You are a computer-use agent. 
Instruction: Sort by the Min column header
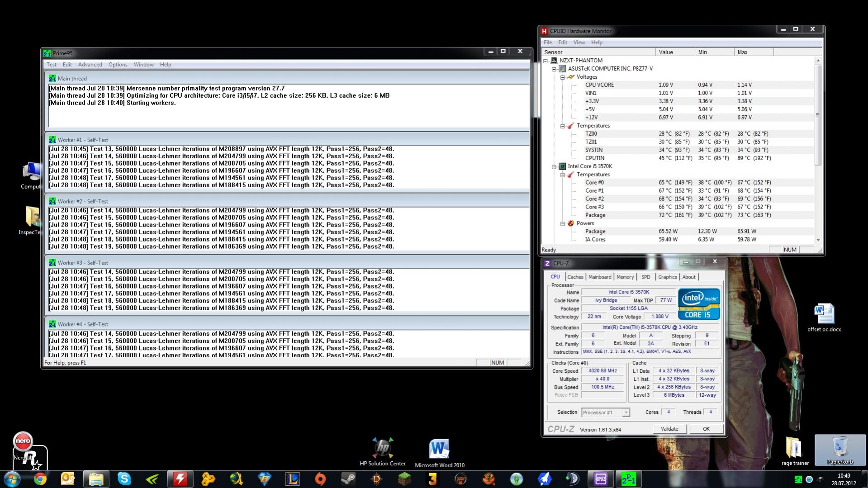[x=714, y=52]
